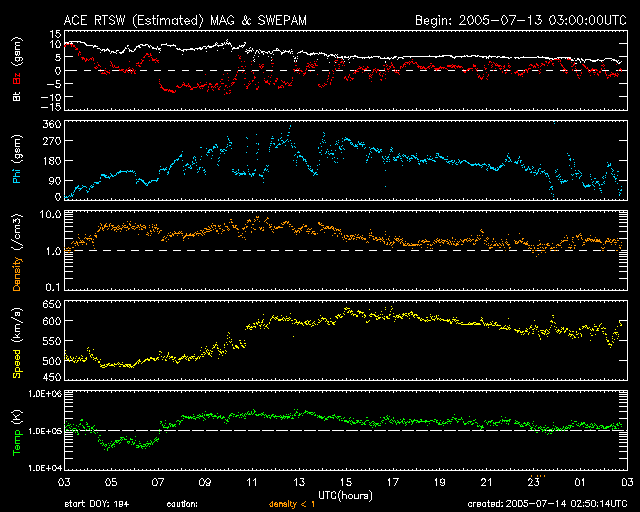This screenshot has height=512, width=640.
Task: Click the '10.0' tick on the Density axis
Action: tap(50, 214)
